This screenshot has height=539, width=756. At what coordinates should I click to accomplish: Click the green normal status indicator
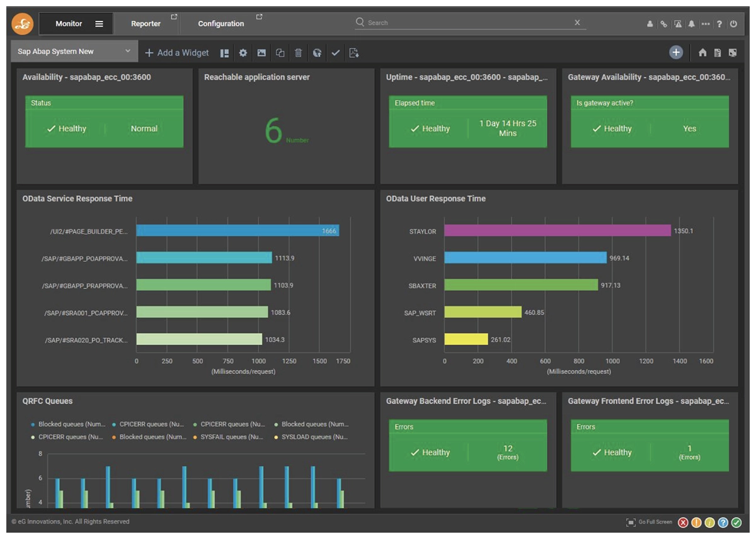click(x=736, y=523)
